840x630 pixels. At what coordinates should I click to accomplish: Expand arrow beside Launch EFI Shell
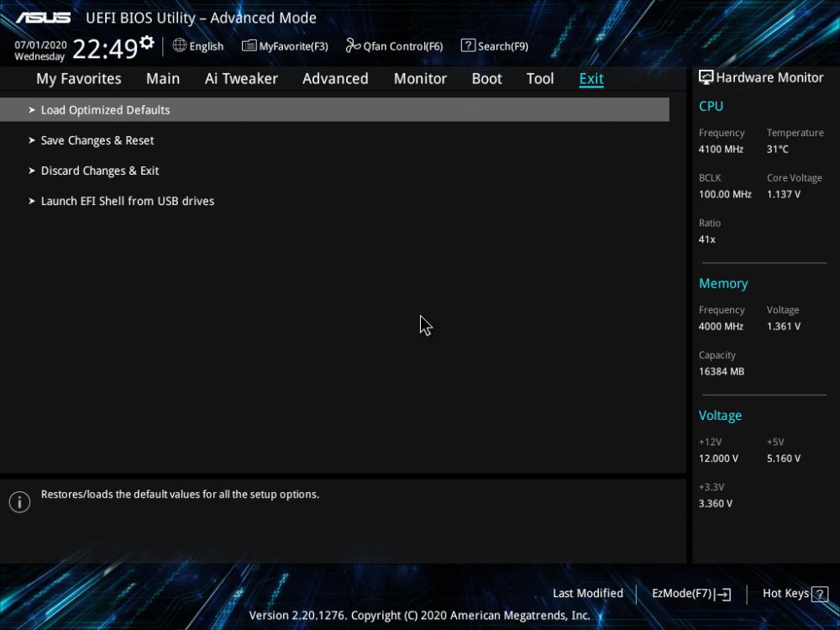[x=32, y=201]
